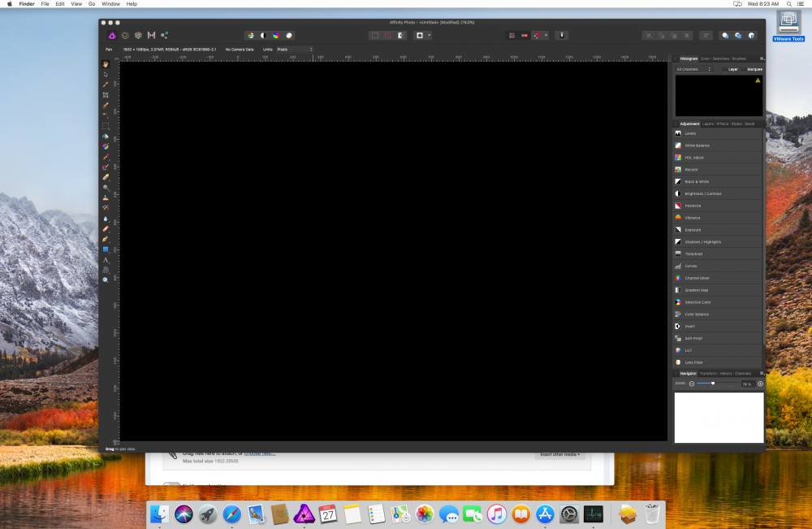Switch to the Export Persona

(x=163, y=35)
